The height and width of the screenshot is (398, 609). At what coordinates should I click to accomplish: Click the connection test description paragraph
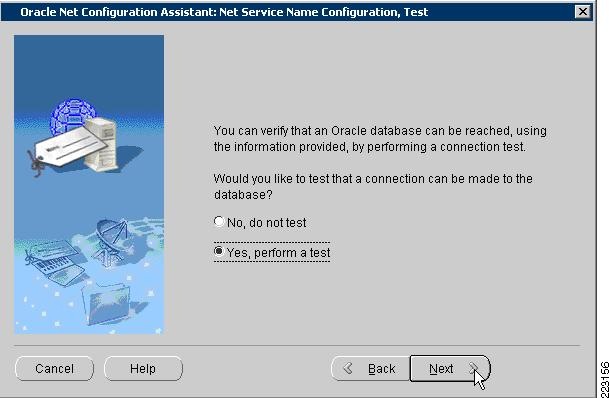(x=380, y=139)
